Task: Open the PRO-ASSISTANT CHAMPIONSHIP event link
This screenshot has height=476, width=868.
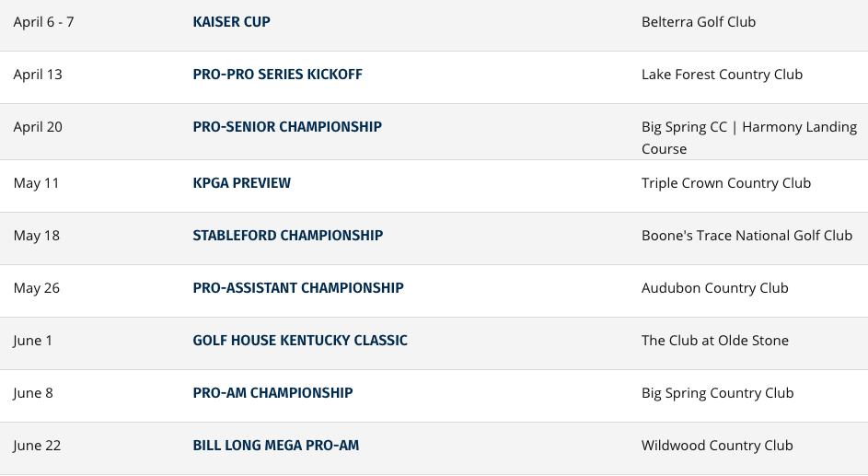Action: tap(298, 288)
